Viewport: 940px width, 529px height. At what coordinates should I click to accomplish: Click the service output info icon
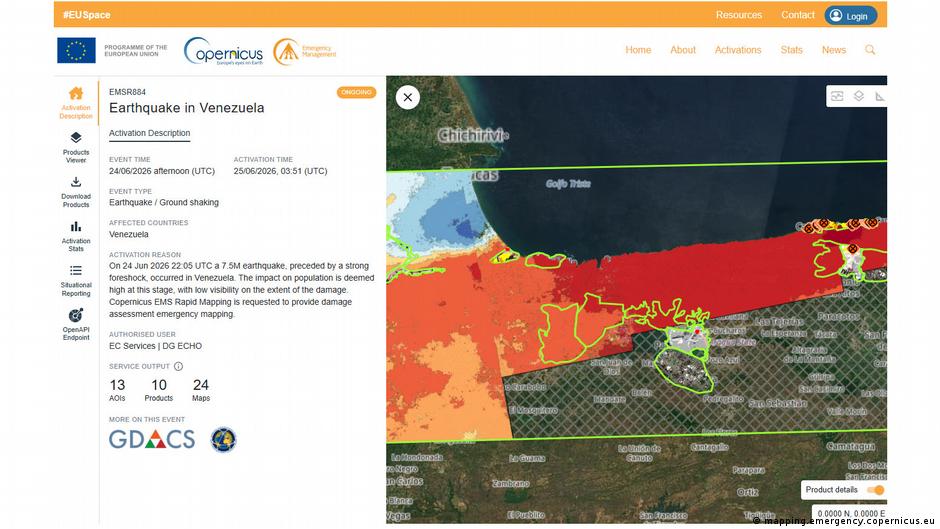coord(178,366)
